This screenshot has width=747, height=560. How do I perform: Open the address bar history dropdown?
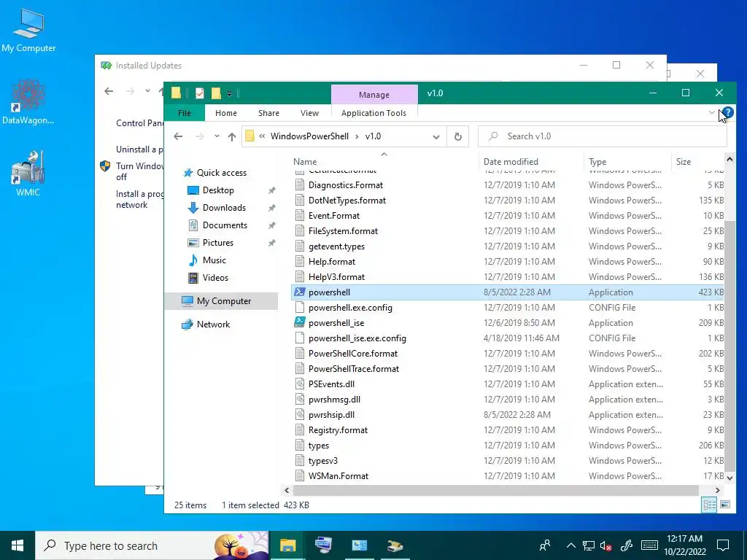(x=436, y=136)
